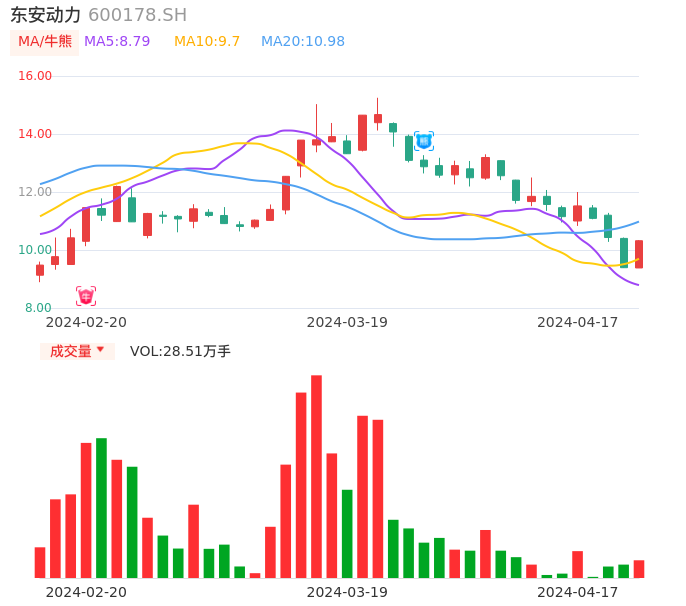The width and height of the screenshot is (686, 606).
Task: Click the 2024-02-20 date label on price chart
Action: (86, 322)
